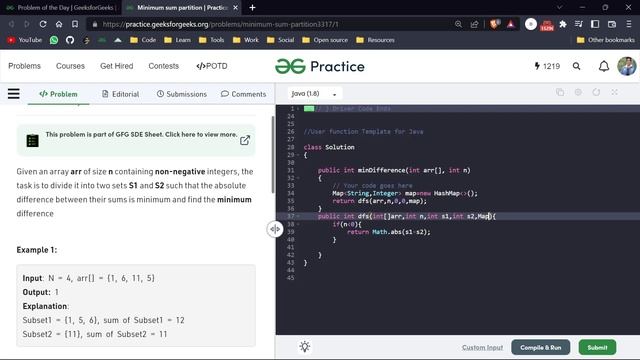Screen dimensions: 640x360
Task: Open the site search icon
Action: tap(576, 66)
